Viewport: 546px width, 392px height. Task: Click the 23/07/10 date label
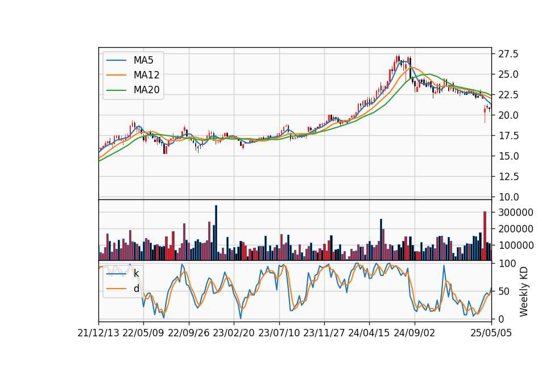(279, 333)
